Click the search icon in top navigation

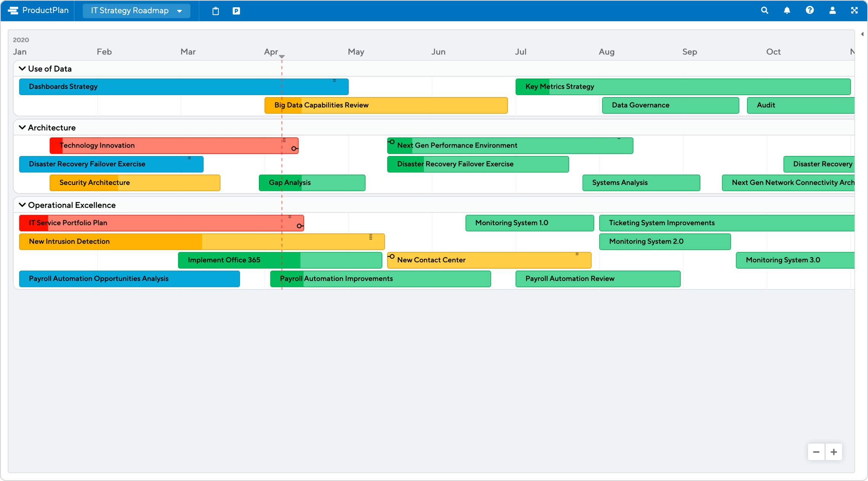(766, 10)
